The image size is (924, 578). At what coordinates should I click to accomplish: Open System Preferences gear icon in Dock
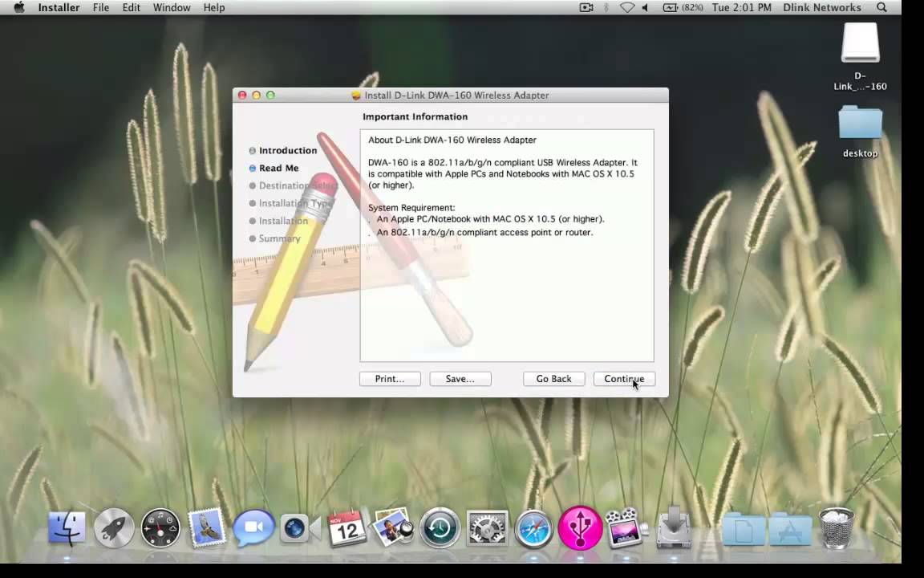point(487,528)
